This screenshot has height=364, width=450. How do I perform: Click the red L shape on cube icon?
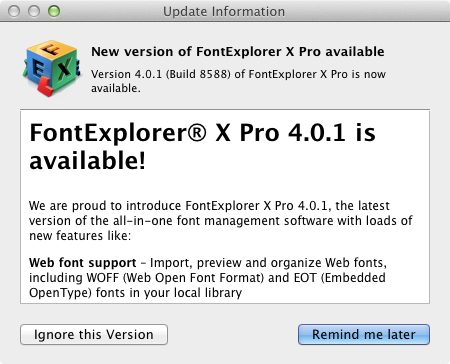coord(45,87)
